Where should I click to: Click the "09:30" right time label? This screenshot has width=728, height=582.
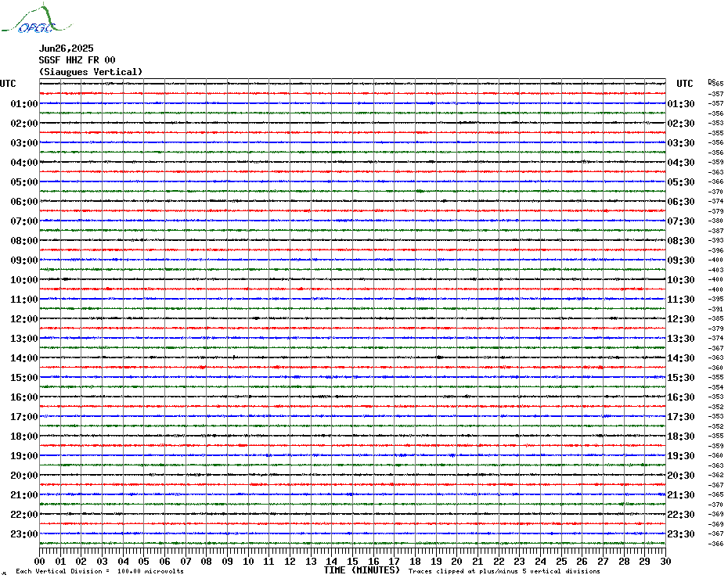point(681,260)
